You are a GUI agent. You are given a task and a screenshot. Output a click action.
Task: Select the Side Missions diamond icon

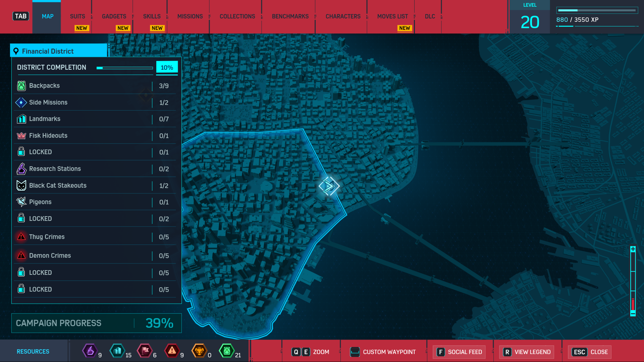[21, 103]
